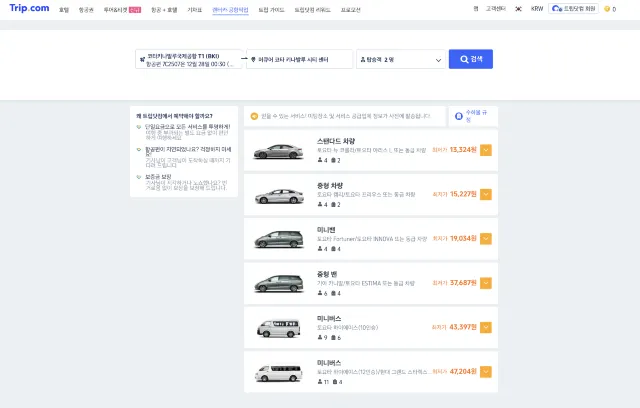Open the 항공권 tab in top navigation
640x408 pixels.
(86, 9)
